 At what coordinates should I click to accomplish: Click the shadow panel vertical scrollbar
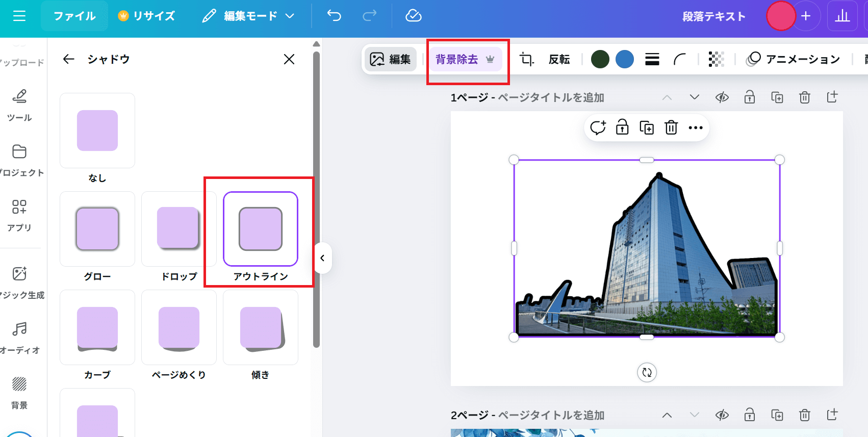(316, 199)
